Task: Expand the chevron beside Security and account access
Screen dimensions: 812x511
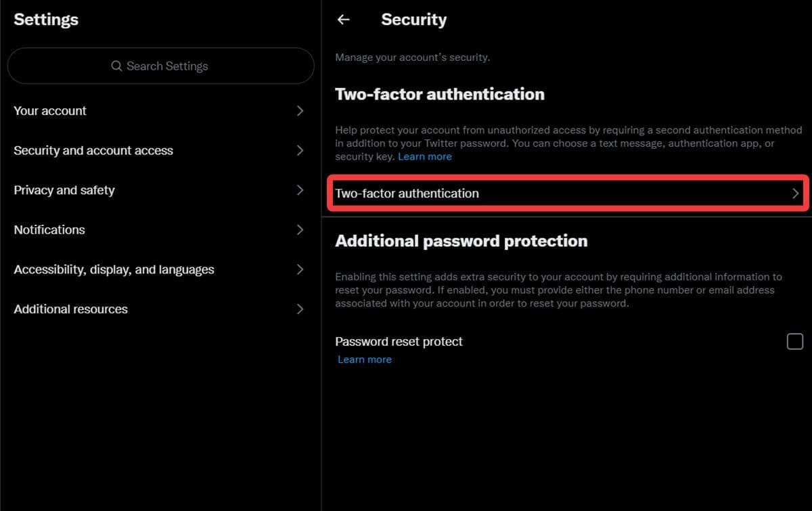Action: click(300, 150)
